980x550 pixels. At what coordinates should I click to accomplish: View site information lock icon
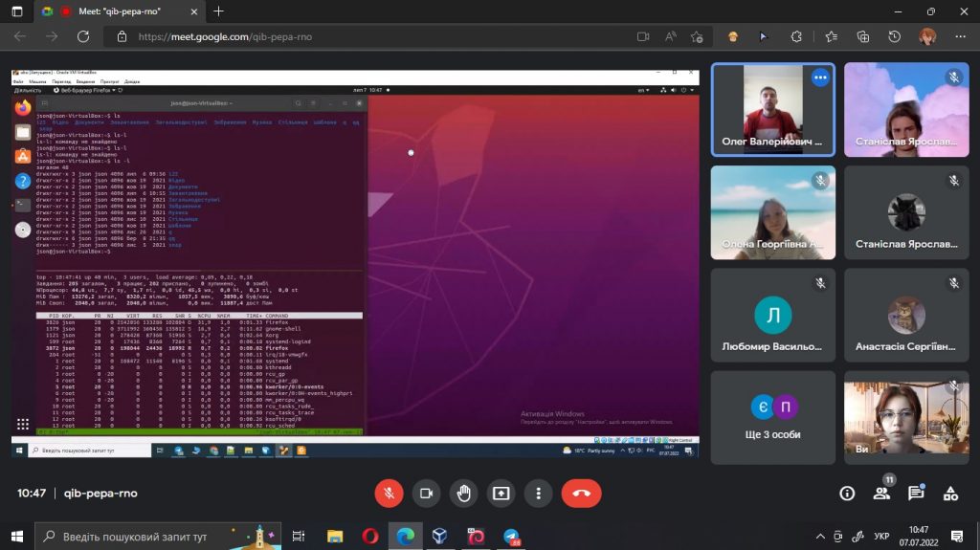[122, 37]
